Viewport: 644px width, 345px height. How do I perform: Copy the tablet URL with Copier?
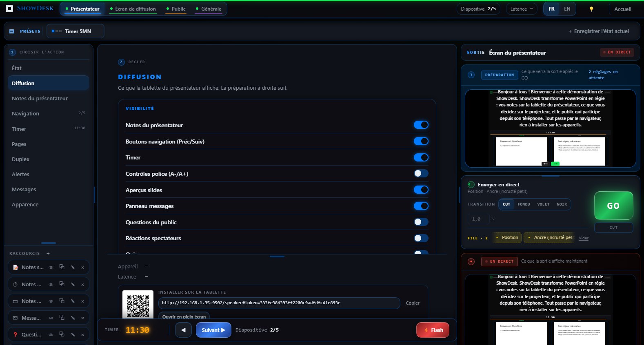[413, 303]
